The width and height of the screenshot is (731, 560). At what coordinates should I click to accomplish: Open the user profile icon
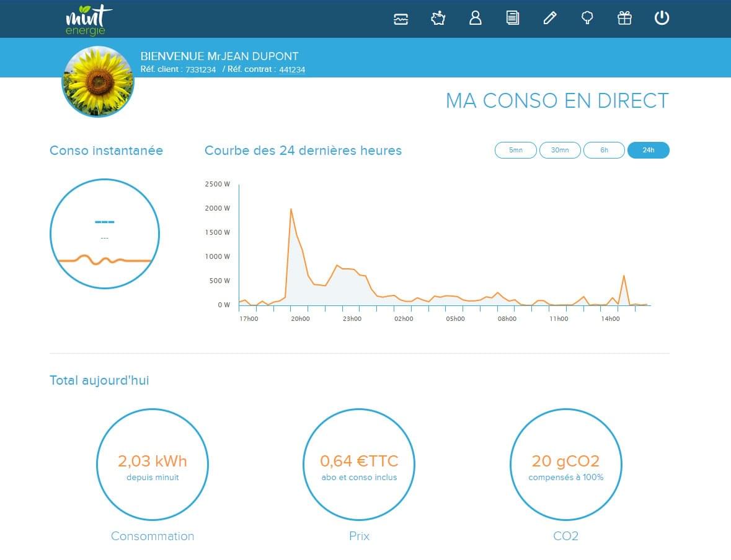click(475, 18)
